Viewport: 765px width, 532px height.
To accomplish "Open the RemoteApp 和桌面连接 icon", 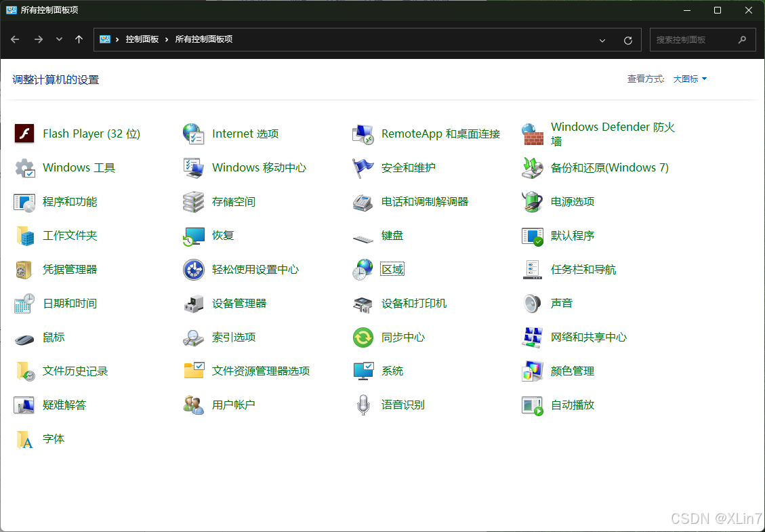I will tap(363, 134).
